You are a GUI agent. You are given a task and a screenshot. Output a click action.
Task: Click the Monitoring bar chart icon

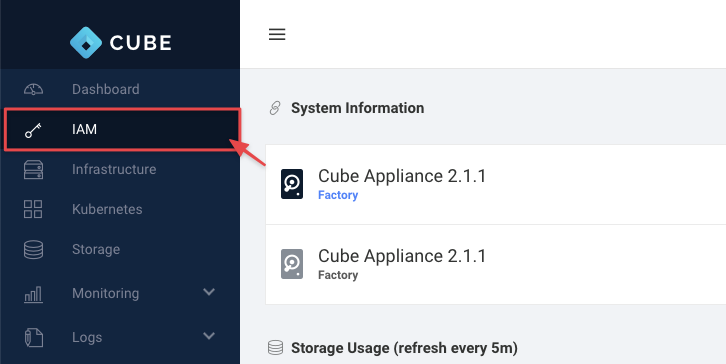(x=33, y=295)
